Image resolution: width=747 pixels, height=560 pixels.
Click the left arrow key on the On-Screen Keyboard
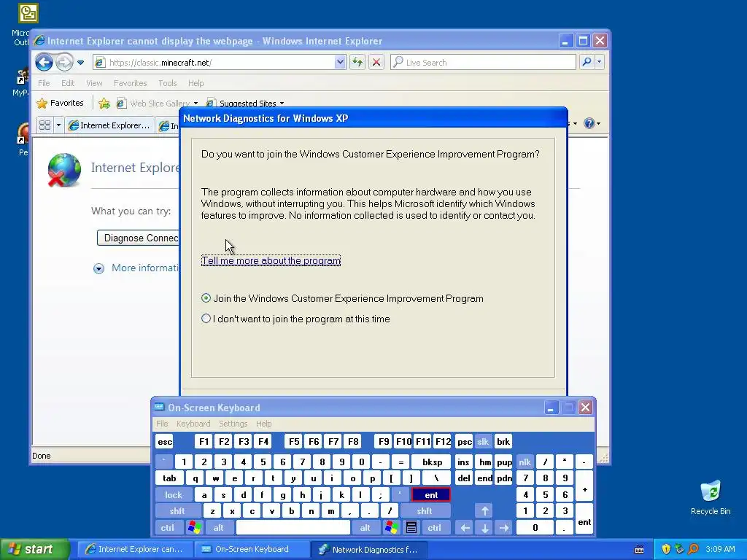[465, 528]
